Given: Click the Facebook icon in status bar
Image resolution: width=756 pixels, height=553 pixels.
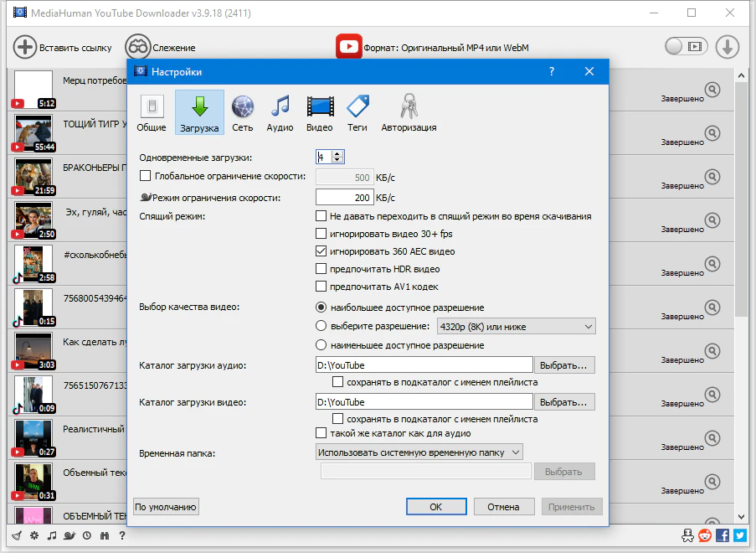Looking at the screenshot, I should (x=724, y=535).
